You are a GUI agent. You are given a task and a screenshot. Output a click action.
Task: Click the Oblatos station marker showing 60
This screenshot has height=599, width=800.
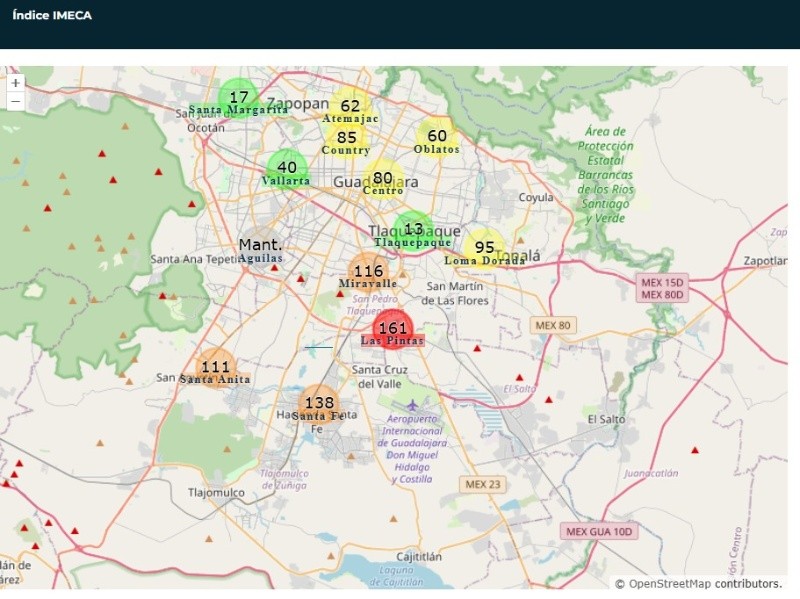coord(437,137)
